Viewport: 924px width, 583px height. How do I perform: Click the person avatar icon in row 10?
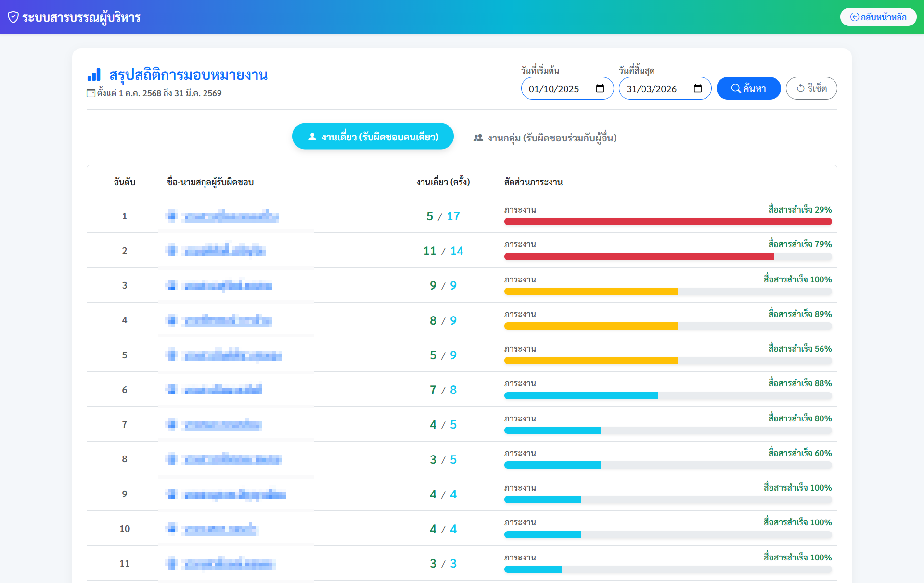[171, 529]
